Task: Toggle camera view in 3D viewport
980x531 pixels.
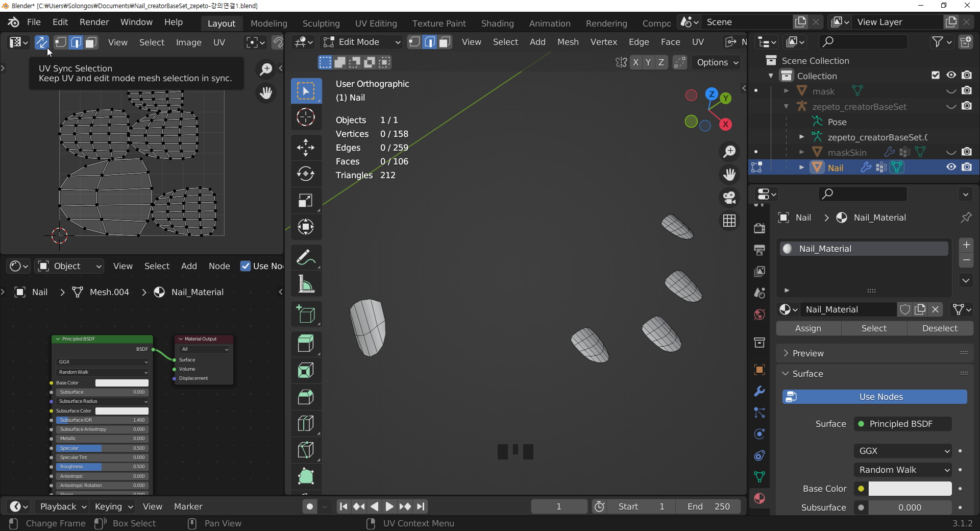Action: 729,198
